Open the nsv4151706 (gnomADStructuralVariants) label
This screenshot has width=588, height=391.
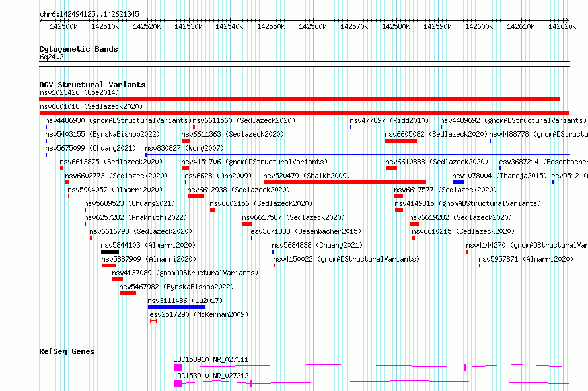click(x=254, y=162)
